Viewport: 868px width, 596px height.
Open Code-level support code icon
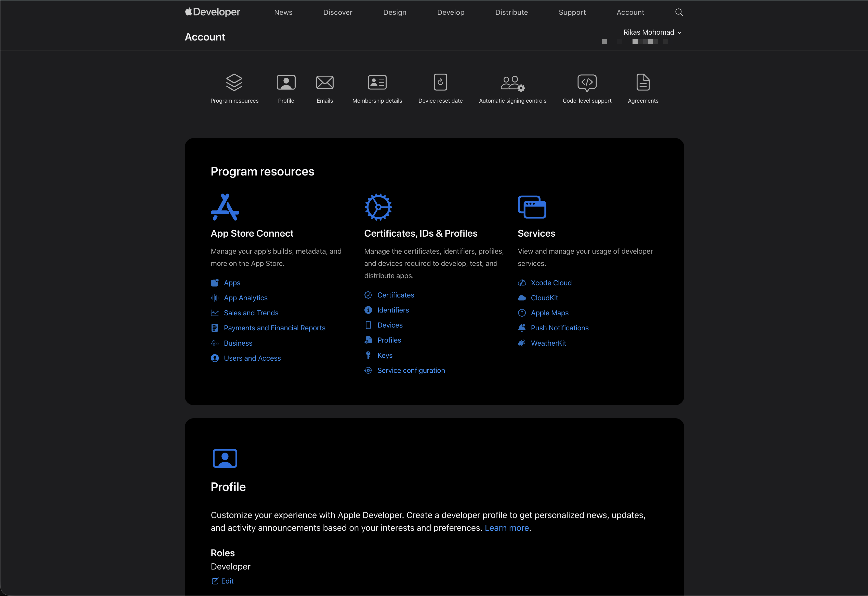[x=587, y=83]
